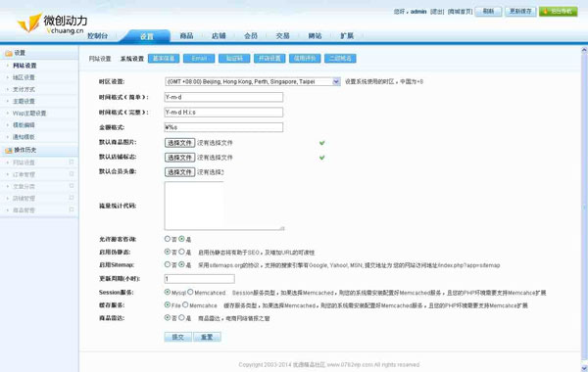Image resolution: width=588 pixels, height=372 pixels.
Task: Click the 操作历史 folder icon in sidebar
Action: [9, 151]
